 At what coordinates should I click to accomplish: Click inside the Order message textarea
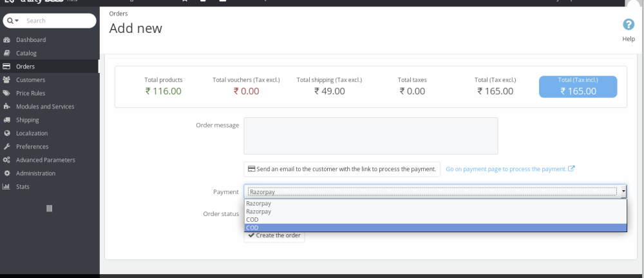pos(370,136)
